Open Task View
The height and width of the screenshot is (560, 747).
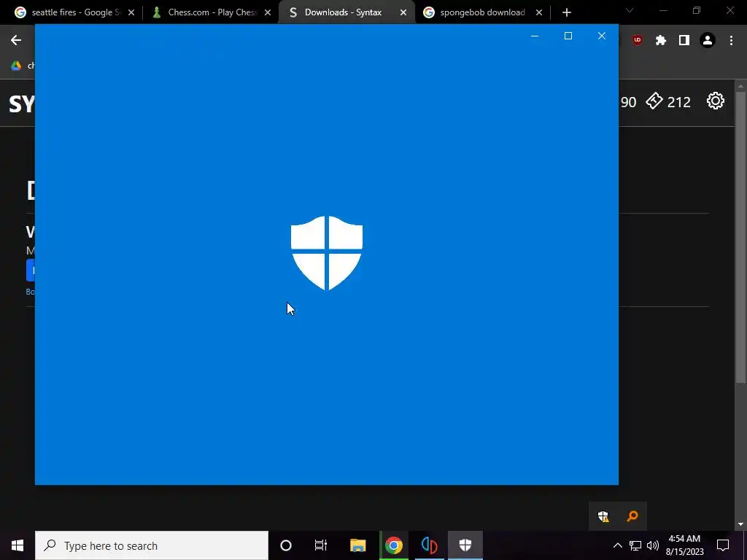[x=321, y=545]
